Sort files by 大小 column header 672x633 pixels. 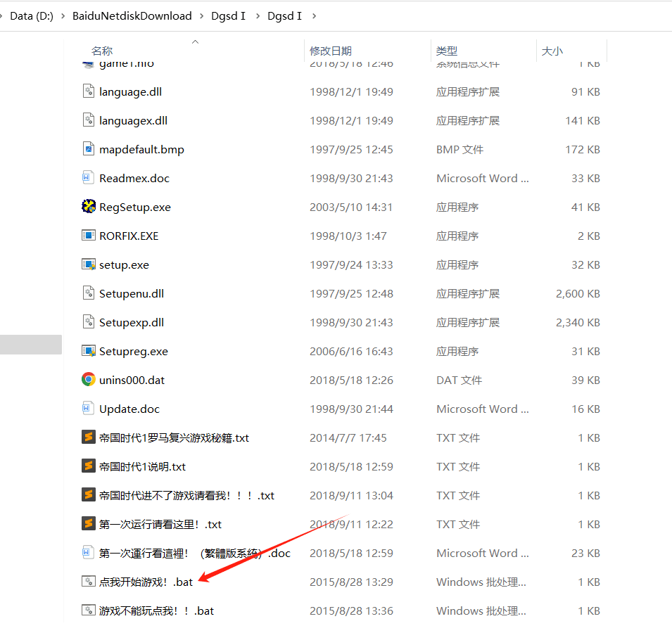pyautogui.click(x=552, y=51)
